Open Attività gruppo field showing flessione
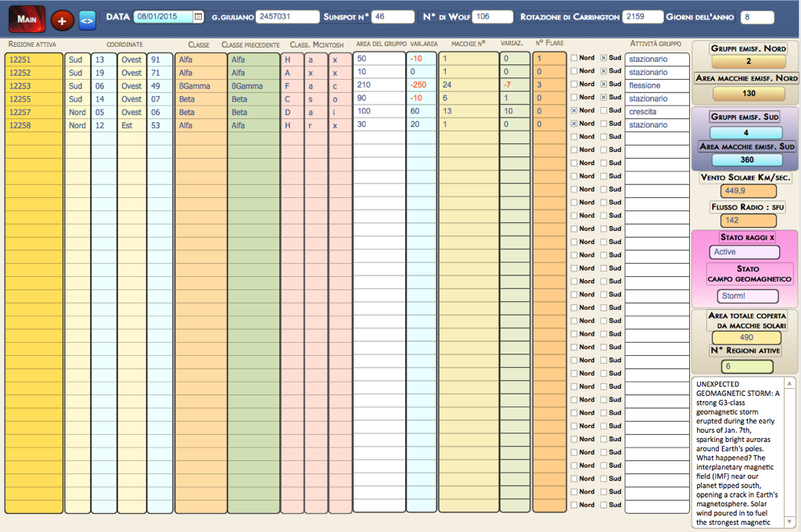Viewport: 801px width, 532px height. click(x=656, y=85)
